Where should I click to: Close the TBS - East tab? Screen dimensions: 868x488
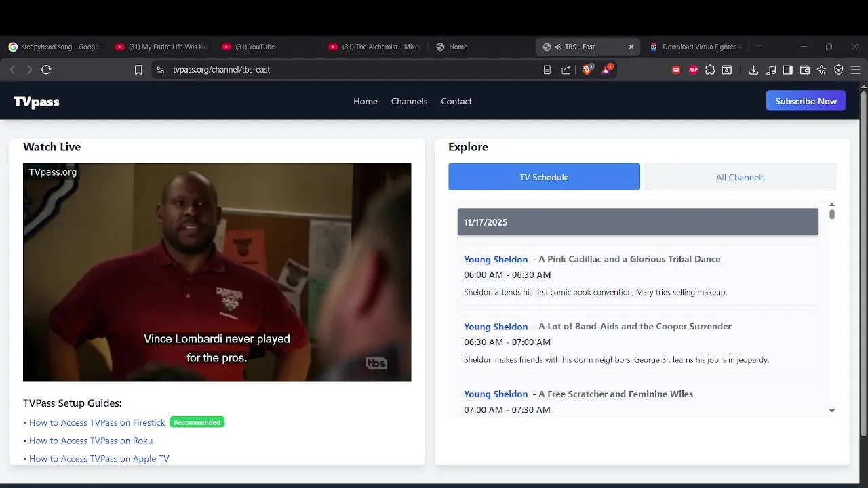coord(631,47)
